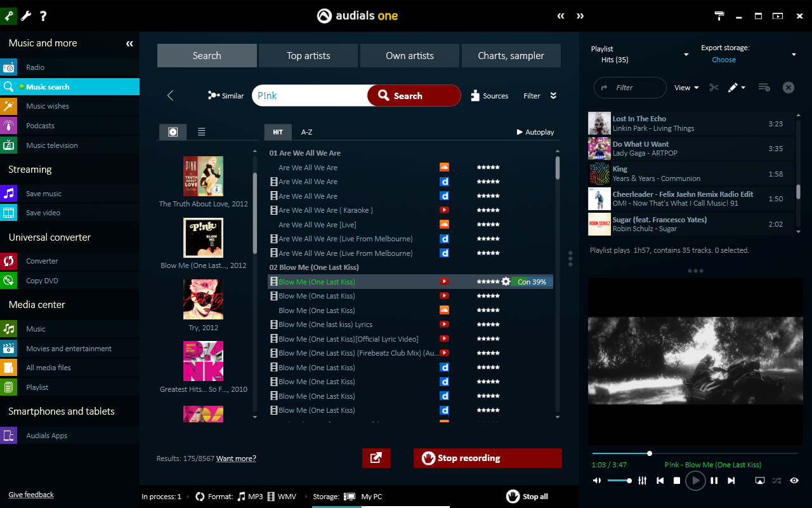Viewport: 812px width, 508px height.
Task: Click the Con 39% recording progress
Action: tap(532, 282)
